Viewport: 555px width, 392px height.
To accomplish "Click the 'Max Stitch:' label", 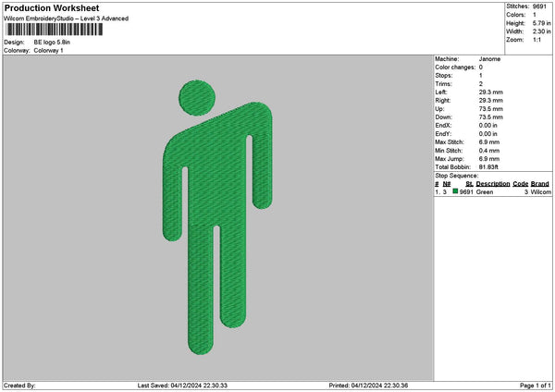I will click(450, 141).
